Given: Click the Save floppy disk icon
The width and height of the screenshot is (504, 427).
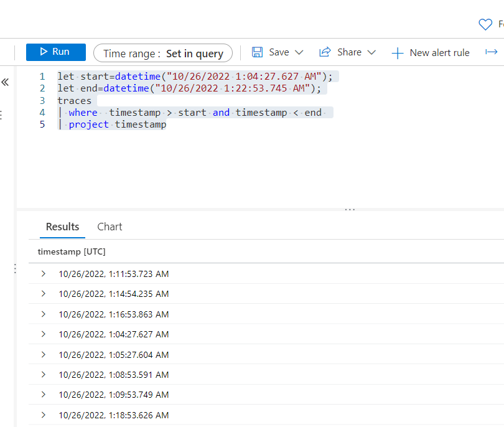Looking at the screenshot, I should click(x=257, y=52).
